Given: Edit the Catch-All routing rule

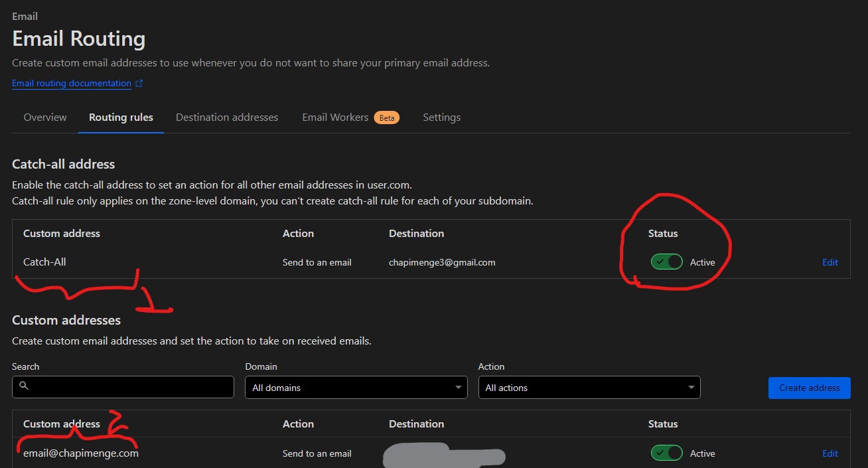Looking at the screenshot, I should [x=830, y=262].
